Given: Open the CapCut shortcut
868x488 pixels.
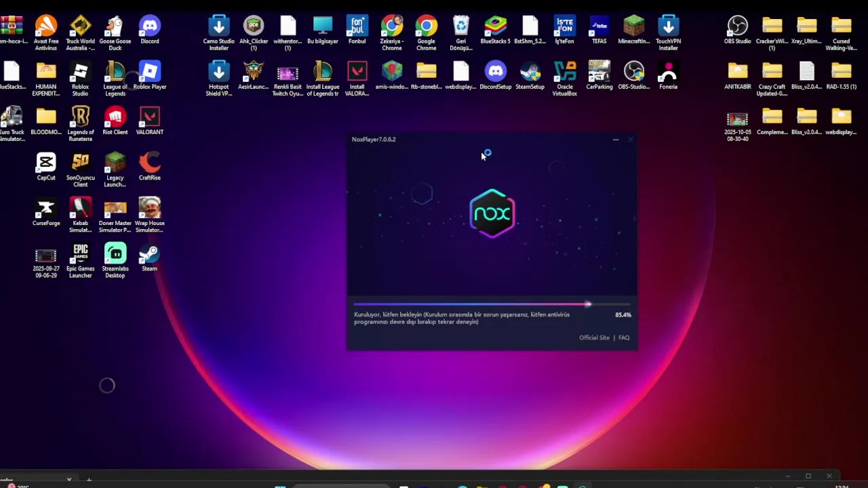Looking at the screenshot, I should pyautogui.click(x=46, y=167).
